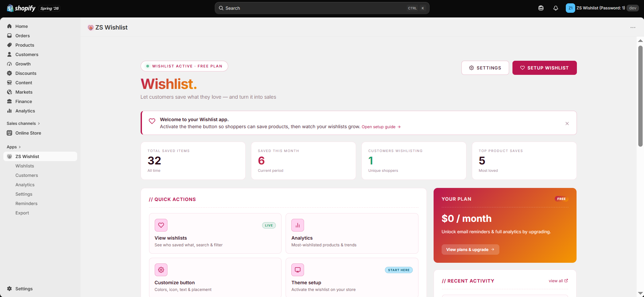Viewport: 644px width, 297px height.
Task: Click the Discounts badge icon
Action: click(9, 73)
